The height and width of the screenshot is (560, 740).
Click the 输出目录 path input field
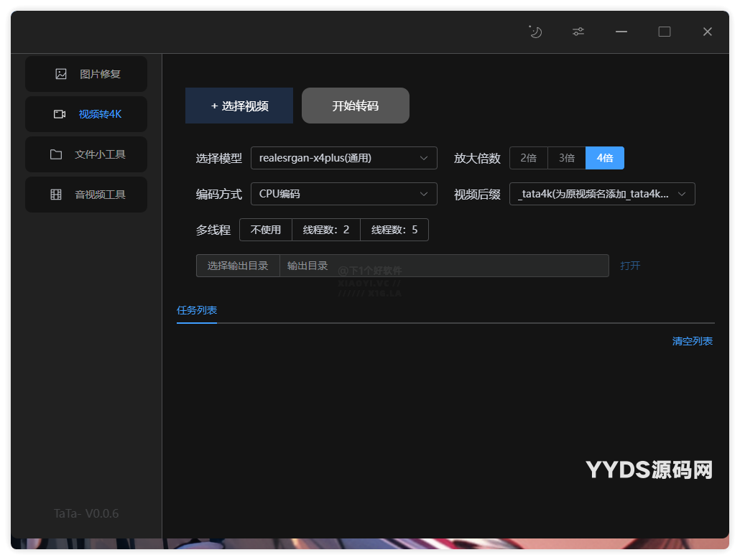(x=444, y=266)
